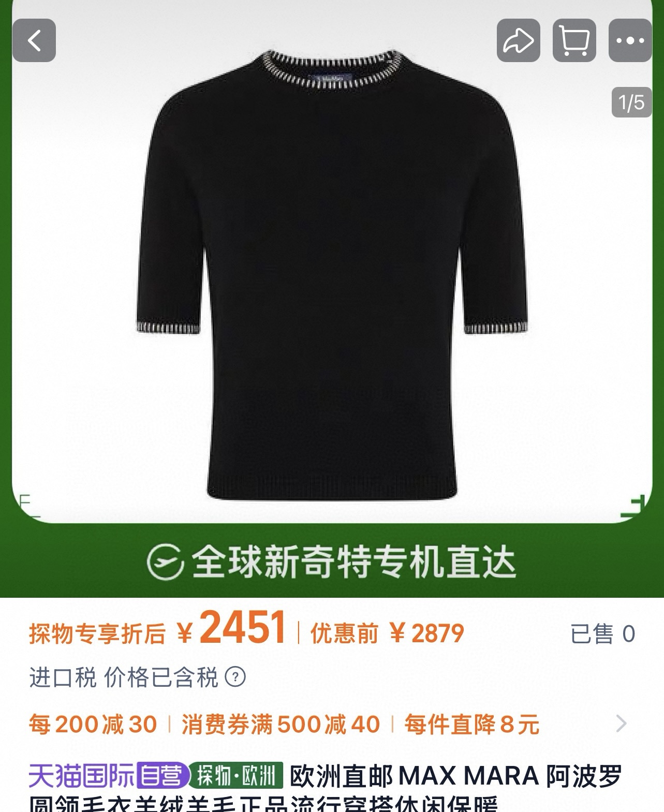The width and height of the screenshot is (664, 812).
Task: Tap the 全球新奇特专机直达 banner
Action: (x=332, y=562)
